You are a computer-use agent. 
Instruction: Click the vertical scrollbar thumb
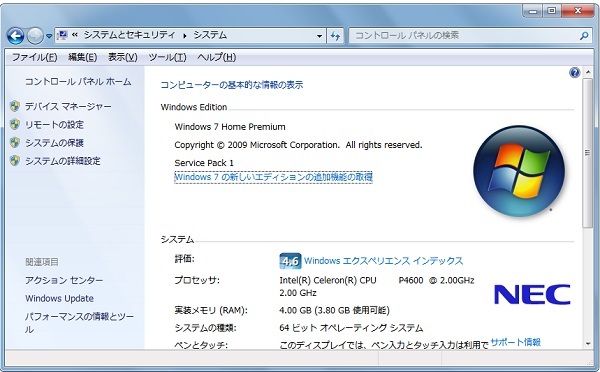pos(588,153)
